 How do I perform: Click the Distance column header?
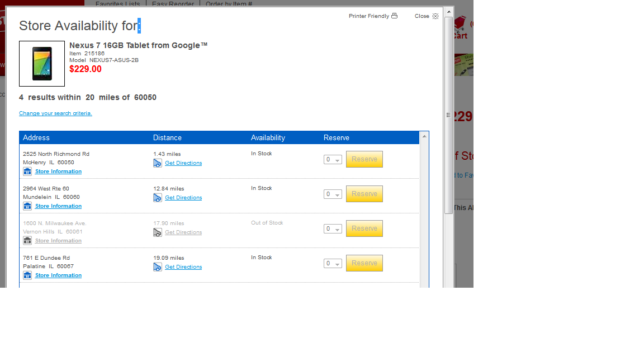[167, 138]
